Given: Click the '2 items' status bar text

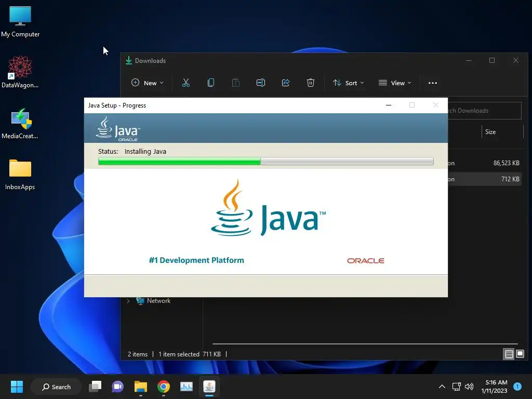Looking at the screenshot, I should click(x=137, y=354).
